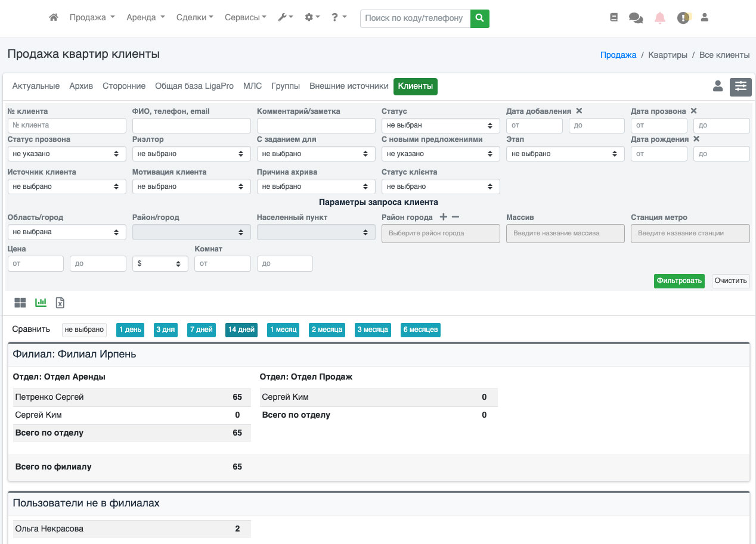Show the bar chart statistics view
This screenshot has height=544, width=756.
[x=41, y=303]
